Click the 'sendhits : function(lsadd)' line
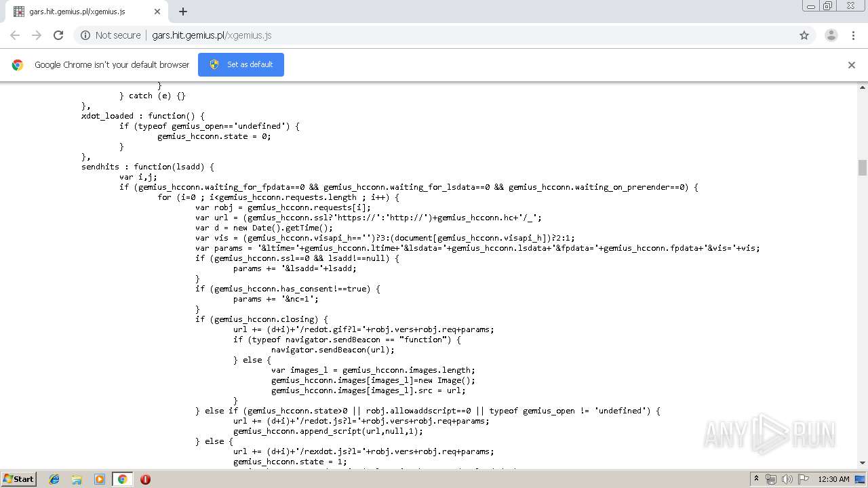This screenshot has width=868, height=488. tap(148, 167)
